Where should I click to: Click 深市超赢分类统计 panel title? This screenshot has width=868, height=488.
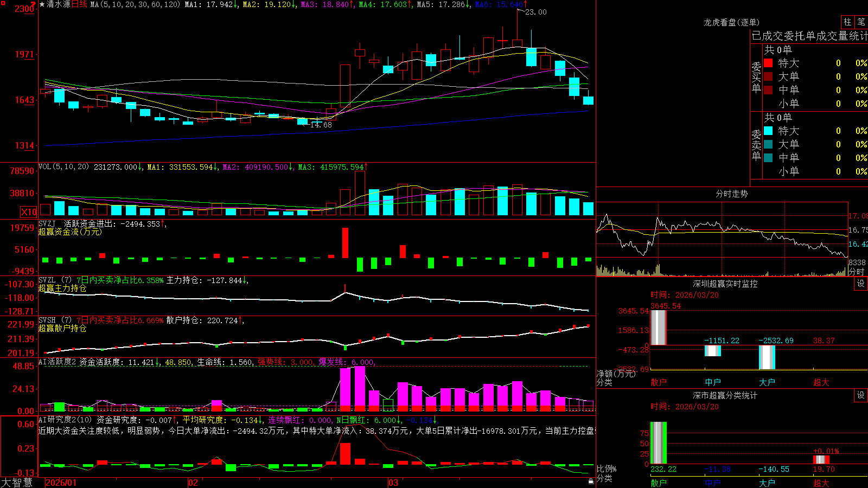pyautogui.click(x=725, y=395)
